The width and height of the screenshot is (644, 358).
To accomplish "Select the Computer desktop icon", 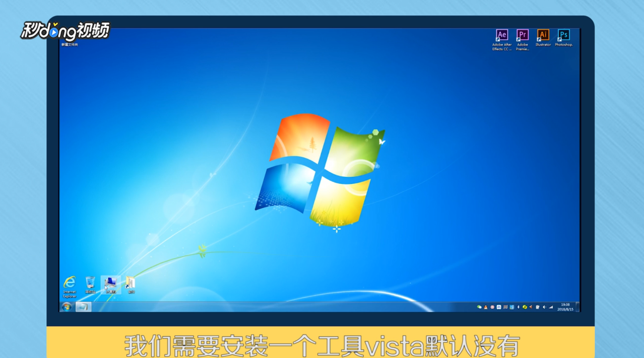I will click(x=111, y=285).
